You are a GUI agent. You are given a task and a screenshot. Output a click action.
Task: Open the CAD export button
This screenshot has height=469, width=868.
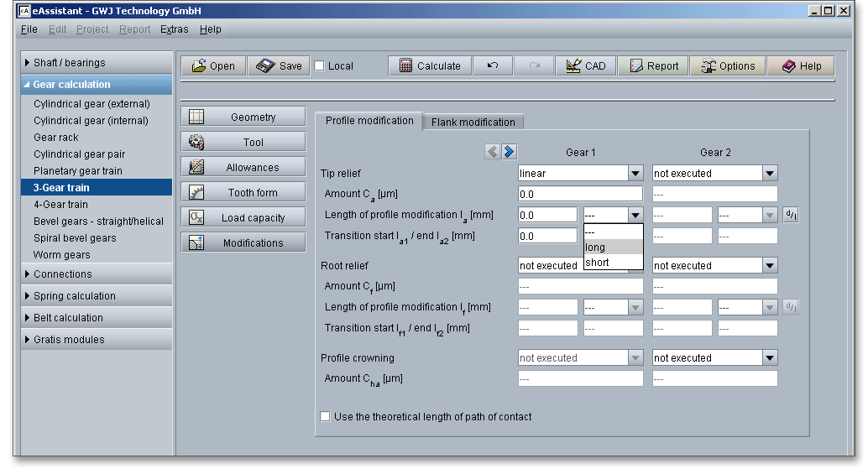tap(586, 66)
